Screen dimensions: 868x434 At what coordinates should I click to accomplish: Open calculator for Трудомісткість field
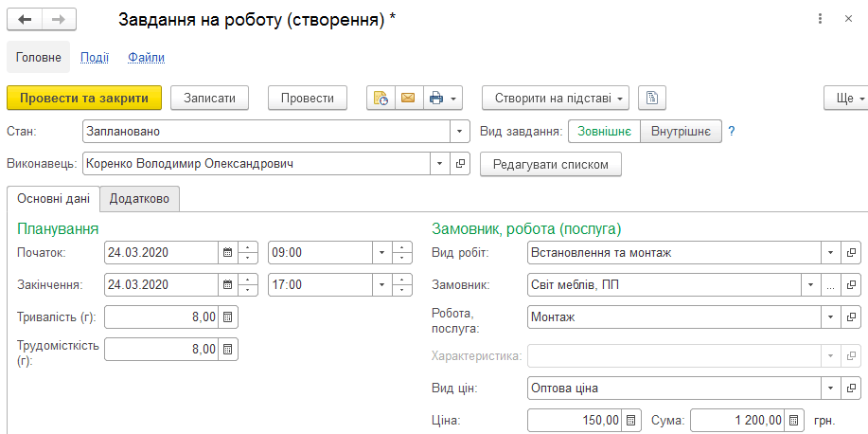227,350
